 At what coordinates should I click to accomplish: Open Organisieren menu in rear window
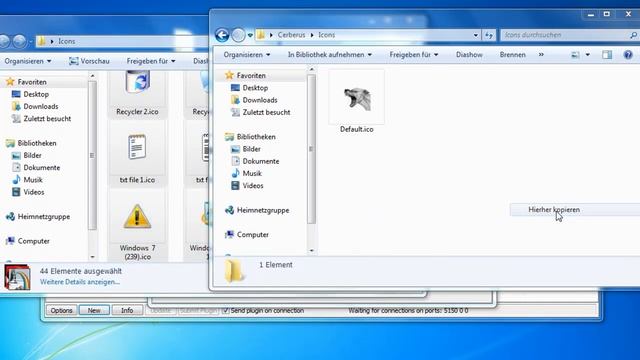pyautogui.click(x=28, y=61)
